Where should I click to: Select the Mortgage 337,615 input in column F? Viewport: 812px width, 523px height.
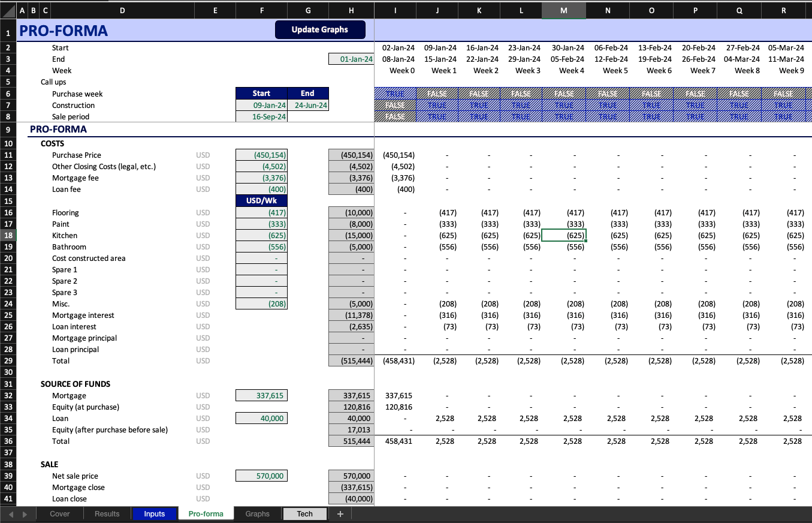(261, 395)
